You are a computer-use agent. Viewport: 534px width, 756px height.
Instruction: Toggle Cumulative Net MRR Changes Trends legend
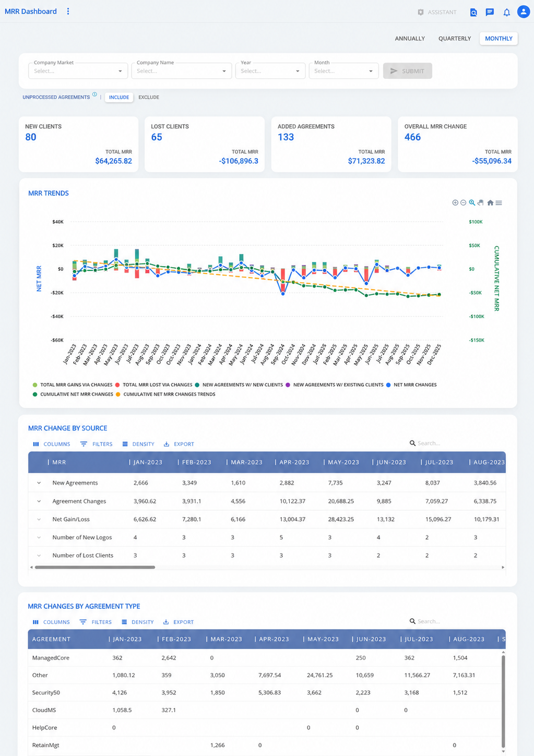tap(165, 394)
